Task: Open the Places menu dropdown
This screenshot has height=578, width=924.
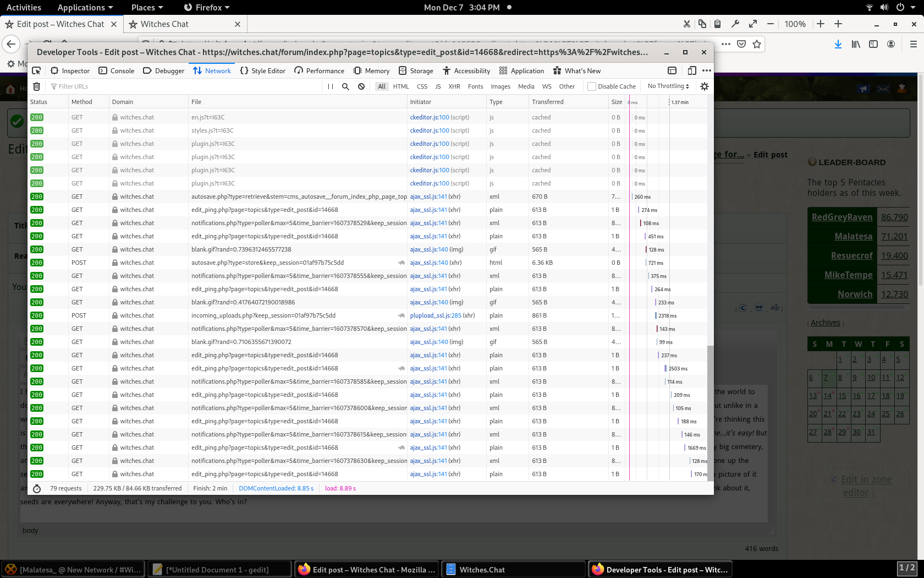Action: pos(147,7)
